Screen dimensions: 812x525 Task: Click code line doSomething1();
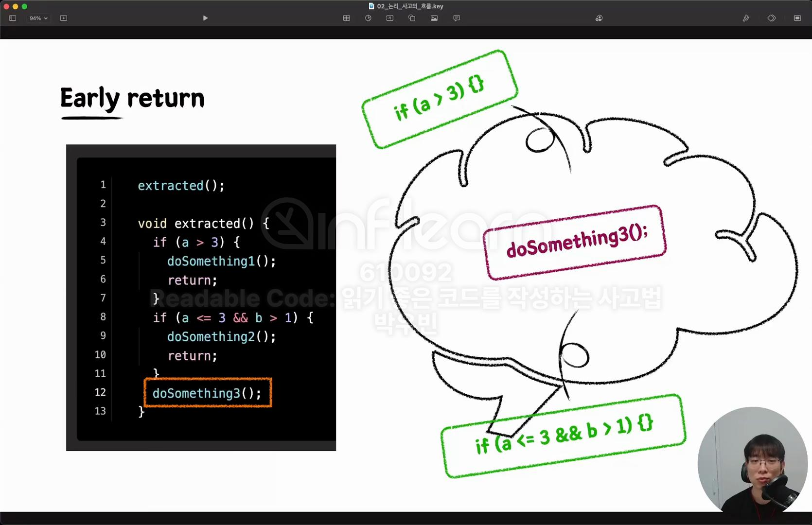pos(222,261)
